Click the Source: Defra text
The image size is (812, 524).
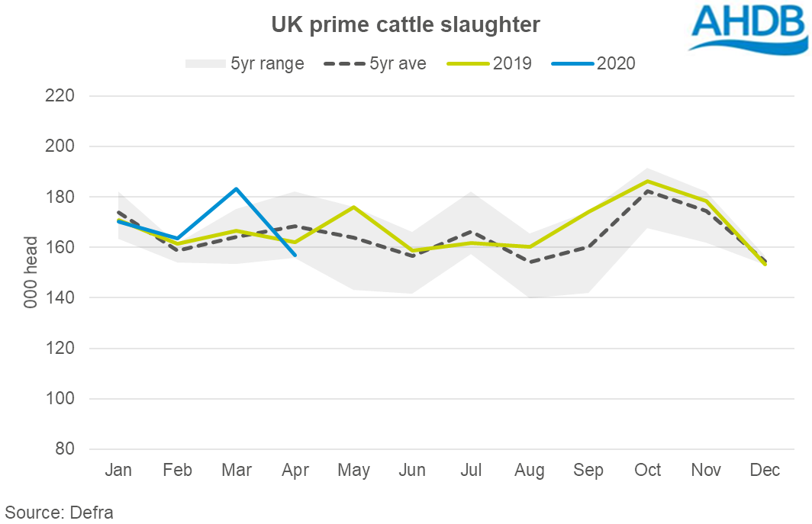coord(59,512)
